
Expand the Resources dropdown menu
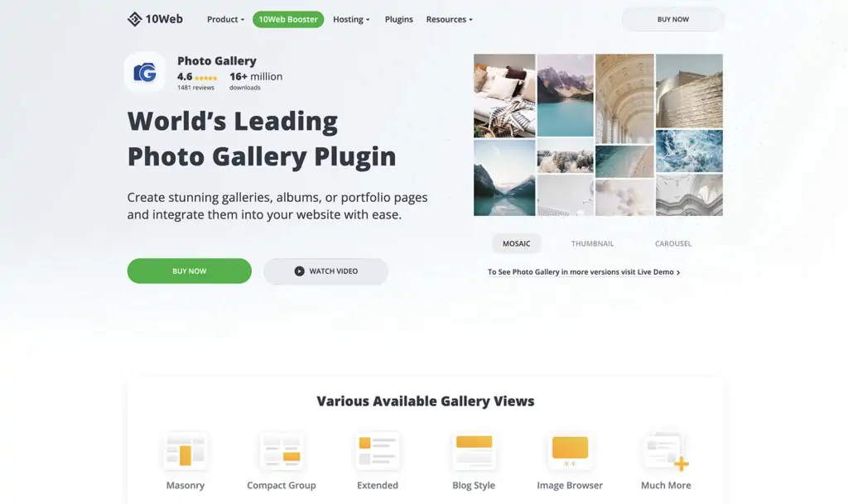pyautogui.click(x=449, y=19)
